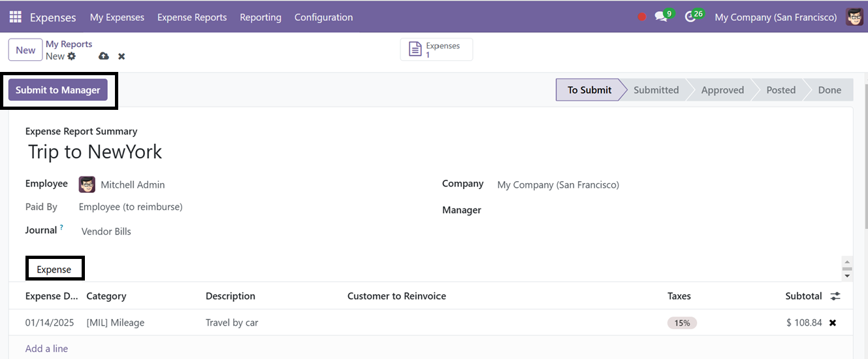Open the company switcher My Company (San Francisco)

(x=775, y=18)
